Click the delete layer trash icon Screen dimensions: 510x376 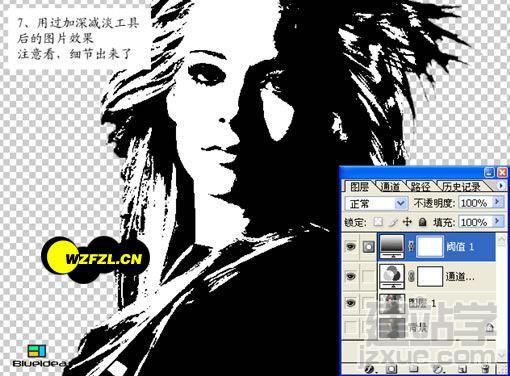[x=486, y=369]
